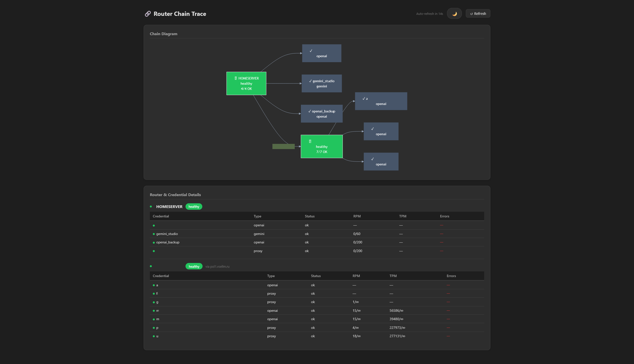Image resolution: width=634 pixels, height=364 pixels.
Task: Click the healthy badge beside 'via pol1.vsellm.ru'
Action: pos(194,266)
